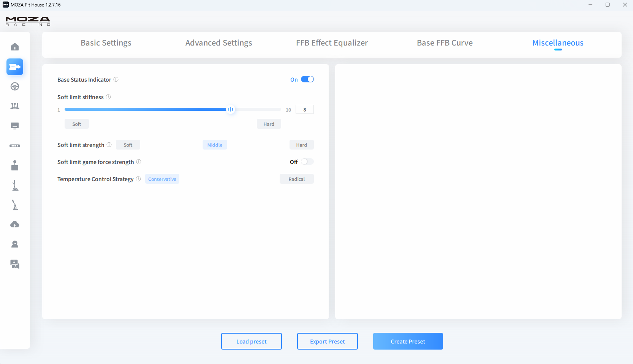Open the cloud upload icon
Viewport: 633px width, 364px height.
(15, 225)
